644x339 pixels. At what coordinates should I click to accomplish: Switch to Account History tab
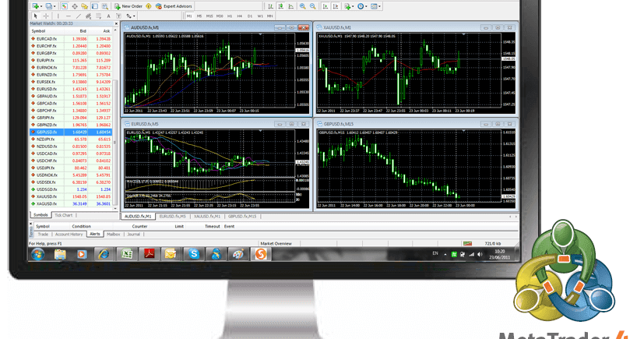tap(69, 235)
